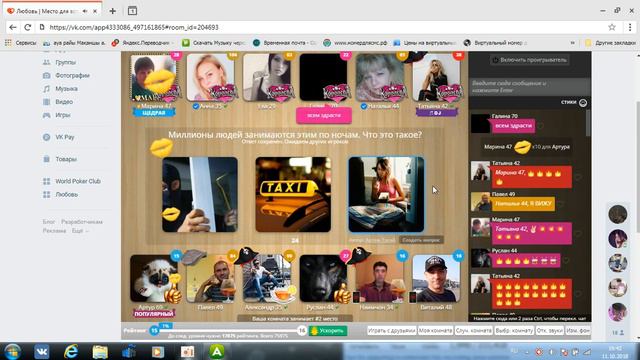The height and width of the screenshot is (360, 640).
Task: Click the Блог footer link
Action: tap(49, 222)
